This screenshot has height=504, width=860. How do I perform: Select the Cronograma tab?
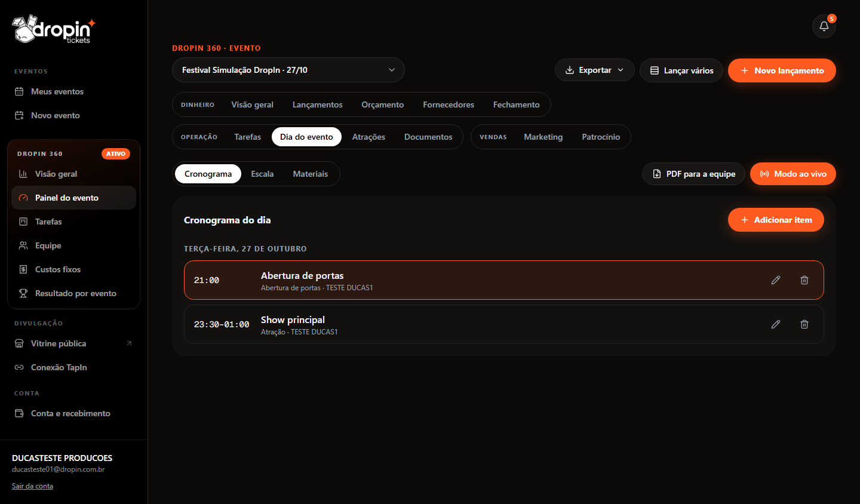[208, 174]
